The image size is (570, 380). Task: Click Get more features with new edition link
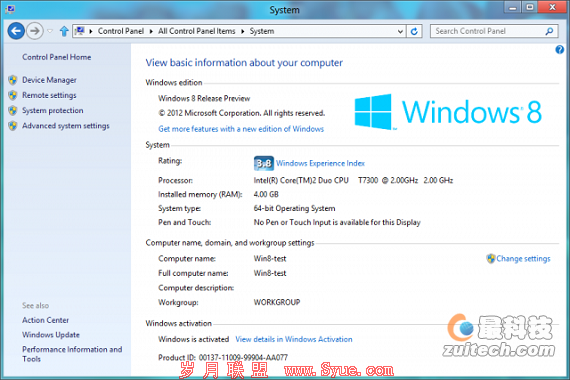[241, 129]
